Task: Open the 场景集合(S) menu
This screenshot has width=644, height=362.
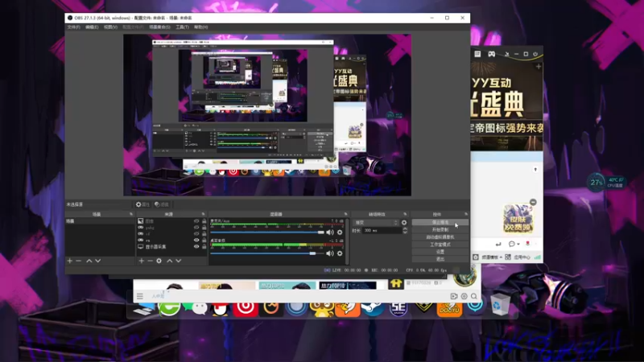Action: tap(159, 27)
